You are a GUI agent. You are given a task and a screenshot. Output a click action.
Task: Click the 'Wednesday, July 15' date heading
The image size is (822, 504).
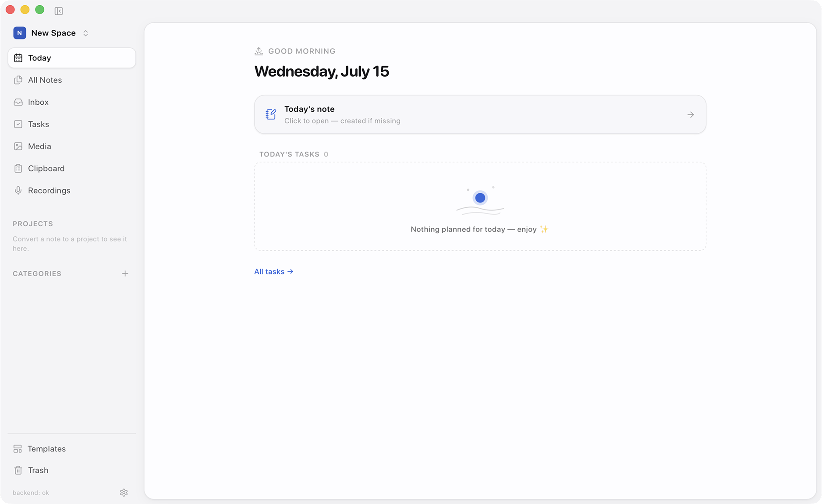pos(322,71)
